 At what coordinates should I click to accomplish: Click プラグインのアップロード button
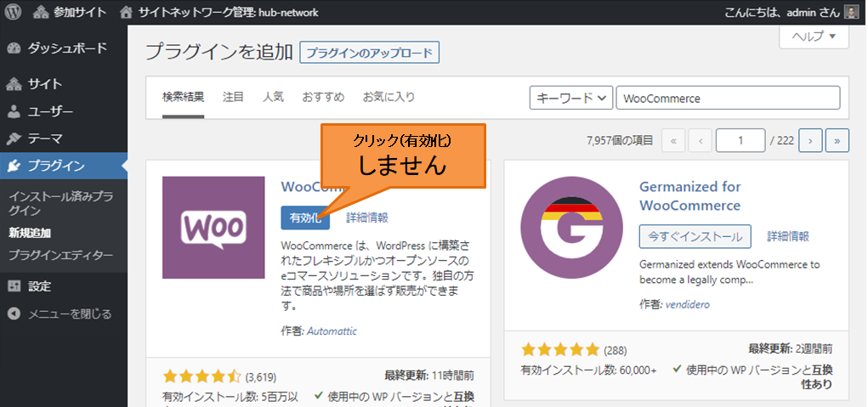click(x=369, y=53)
